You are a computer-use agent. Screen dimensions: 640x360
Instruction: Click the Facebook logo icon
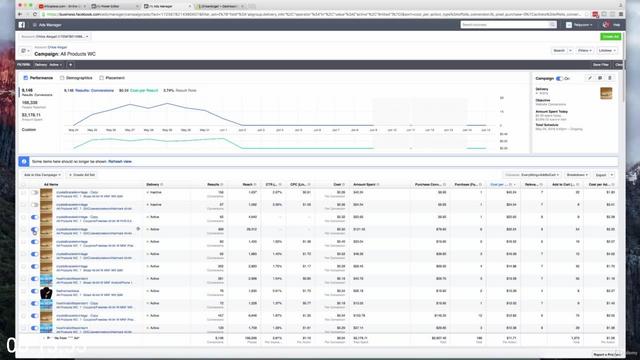(x=22, y=25)
